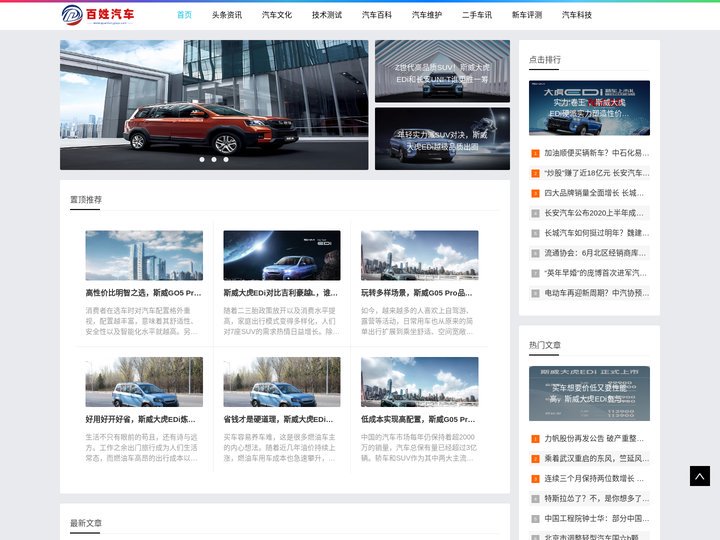
Task: Open hot article 中国工程院钟士华：部分中国
Action: point(596,518)
